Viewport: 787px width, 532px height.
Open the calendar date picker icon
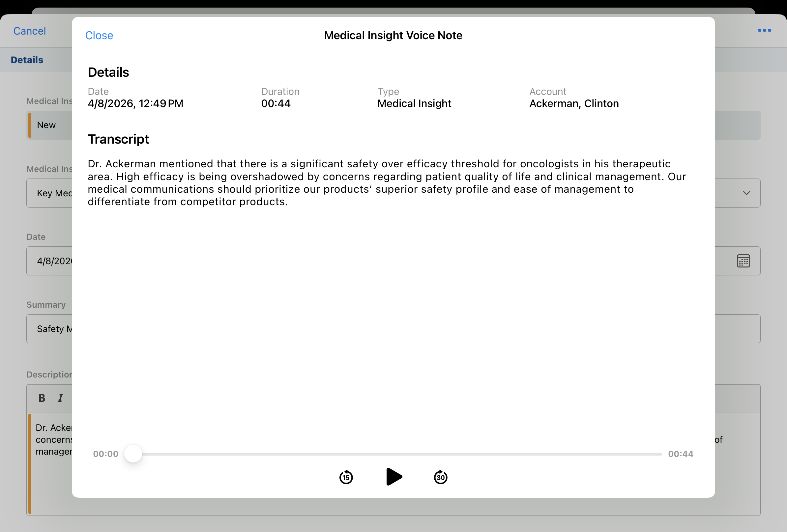(x=743, y=261)
